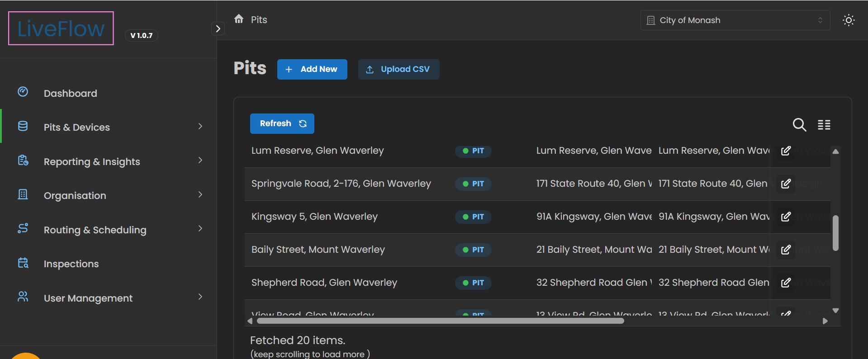Click the Pits breadcrumb link
The image size is (868, 359).
(259, 19)
